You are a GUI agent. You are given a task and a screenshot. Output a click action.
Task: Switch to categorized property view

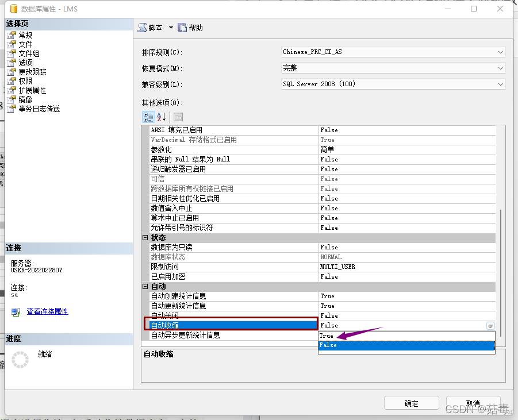(148, 117)
